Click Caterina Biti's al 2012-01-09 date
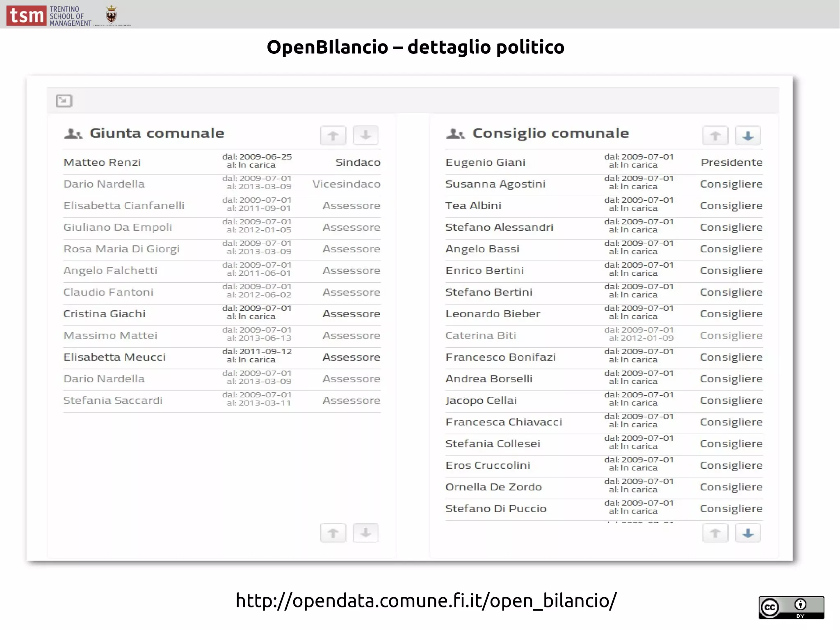 pyautogui.click(x=641, y=339)
